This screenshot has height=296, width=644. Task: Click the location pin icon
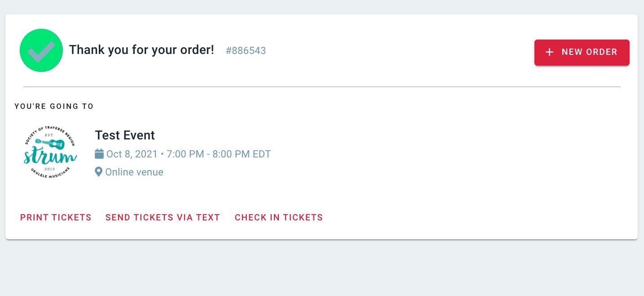[x=99, y=172]
